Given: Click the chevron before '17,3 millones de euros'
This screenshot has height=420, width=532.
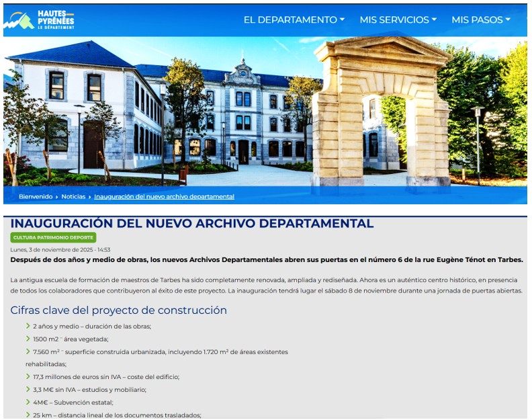Looking at the screenshot, I should (x=28, y=376).
